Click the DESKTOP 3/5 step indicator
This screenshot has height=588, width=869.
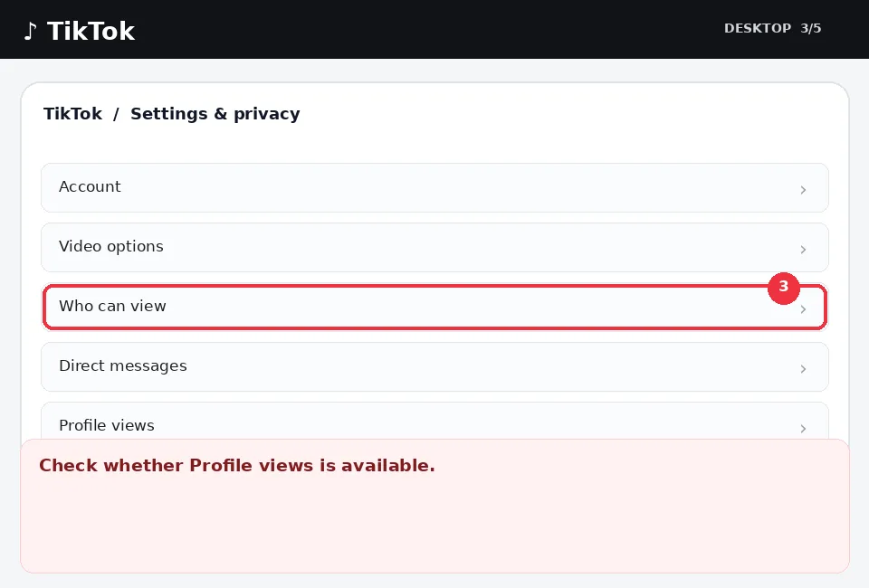[772, 28]
